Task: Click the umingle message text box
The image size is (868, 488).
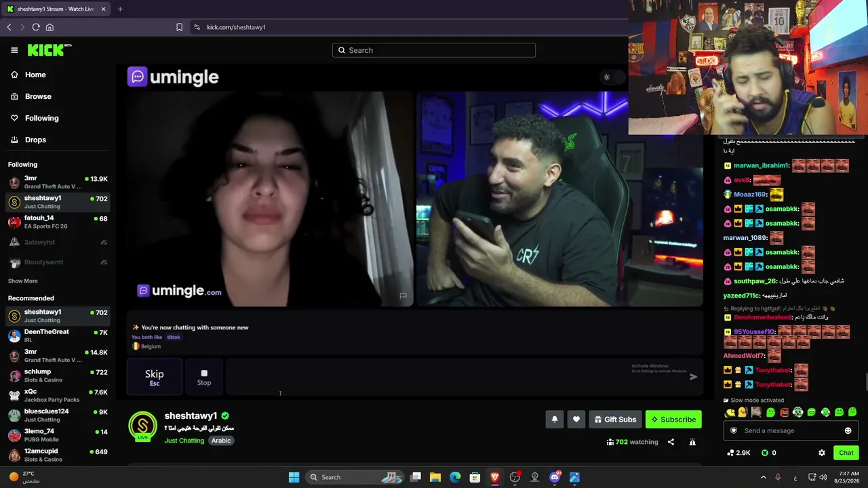Action: [465, 377]
